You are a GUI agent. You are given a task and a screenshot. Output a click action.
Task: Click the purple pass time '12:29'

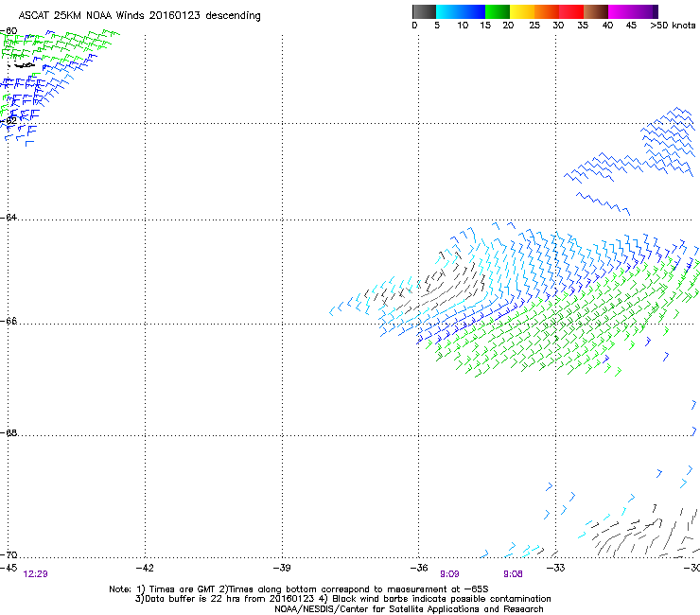35,574
